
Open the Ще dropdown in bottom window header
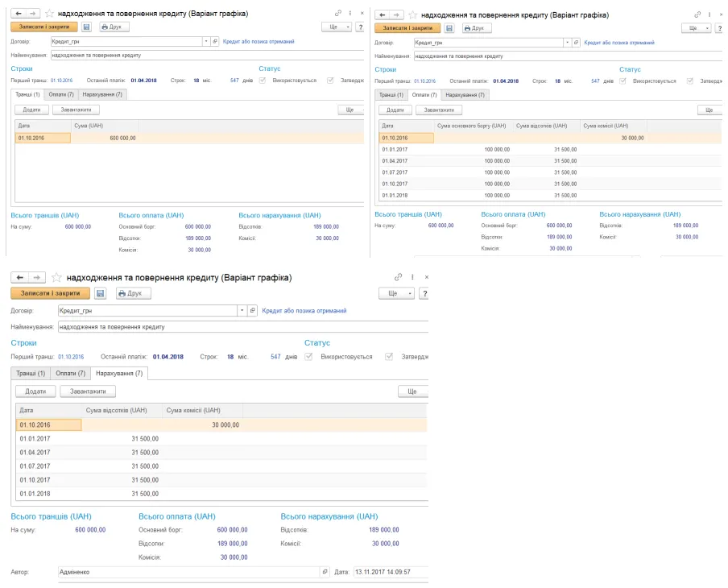pos(396,293)
